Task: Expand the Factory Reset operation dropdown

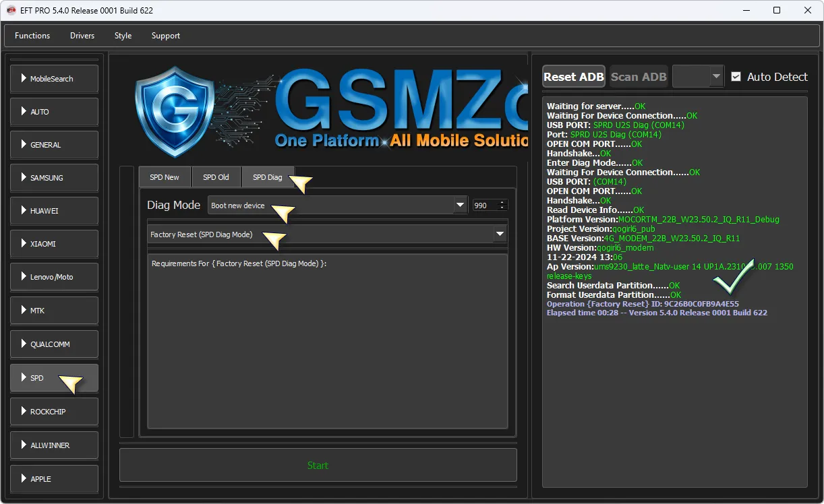Action: tap(500, 234)
